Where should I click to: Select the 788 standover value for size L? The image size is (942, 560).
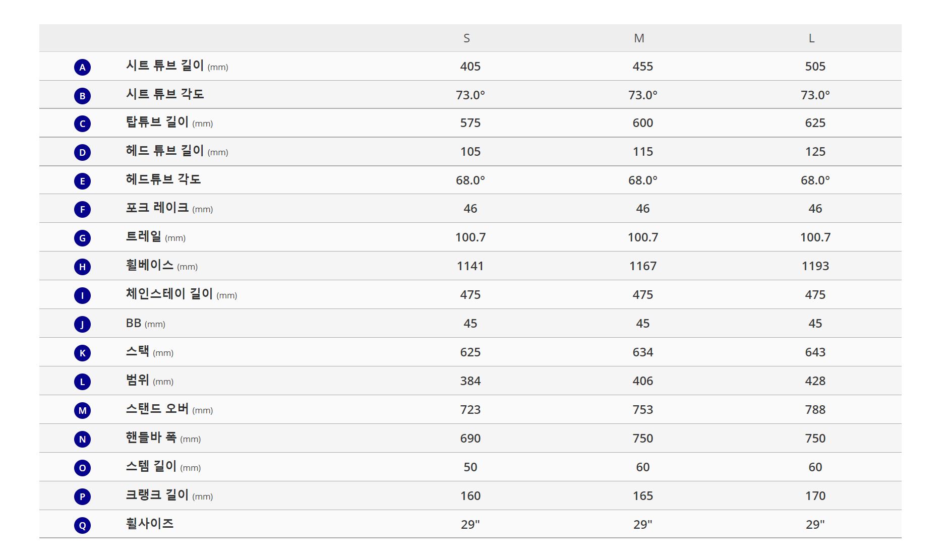pyautogui.click(x=815, y=410)
